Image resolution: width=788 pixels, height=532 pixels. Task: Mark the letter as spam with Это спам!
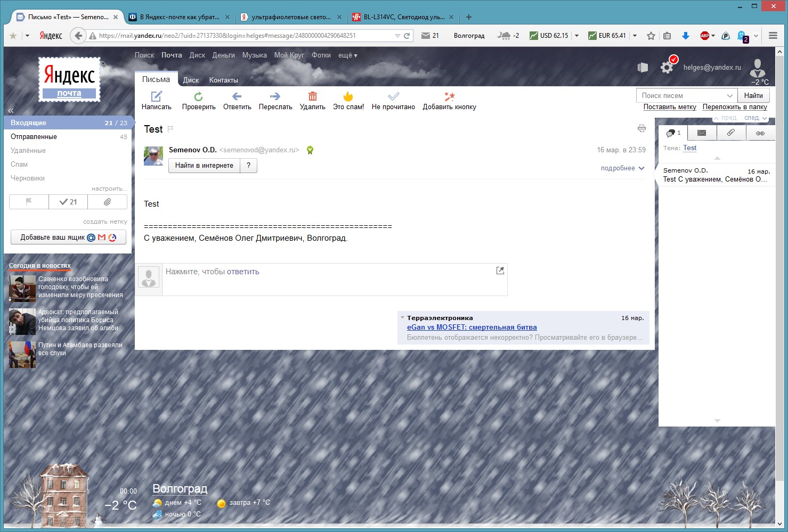348,96
